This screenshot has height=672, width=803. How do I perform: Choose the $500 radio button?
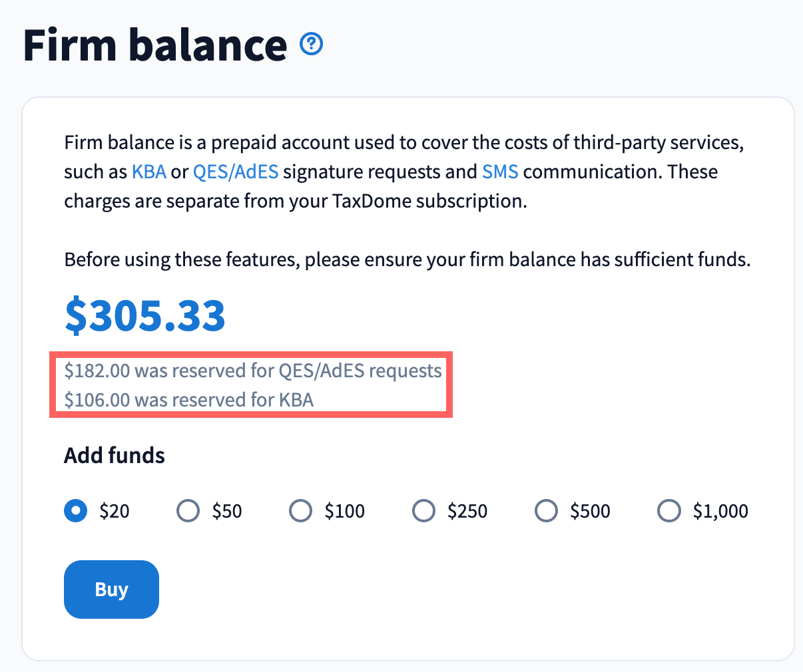[547, 511]
